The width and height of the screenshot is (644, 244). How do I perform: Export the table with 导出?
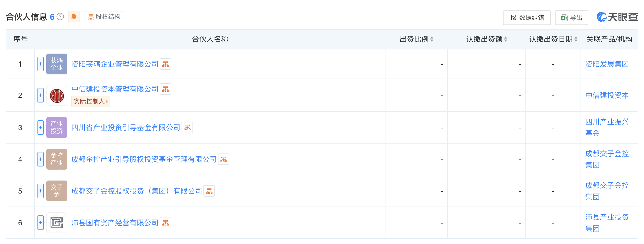tap(572, 18)
